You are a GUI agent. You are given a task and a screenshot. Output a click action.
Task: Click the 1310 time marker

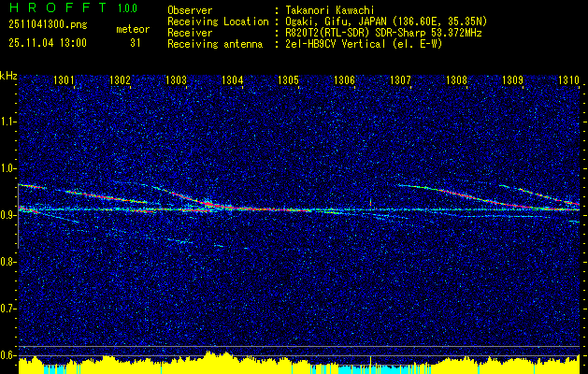569,79
